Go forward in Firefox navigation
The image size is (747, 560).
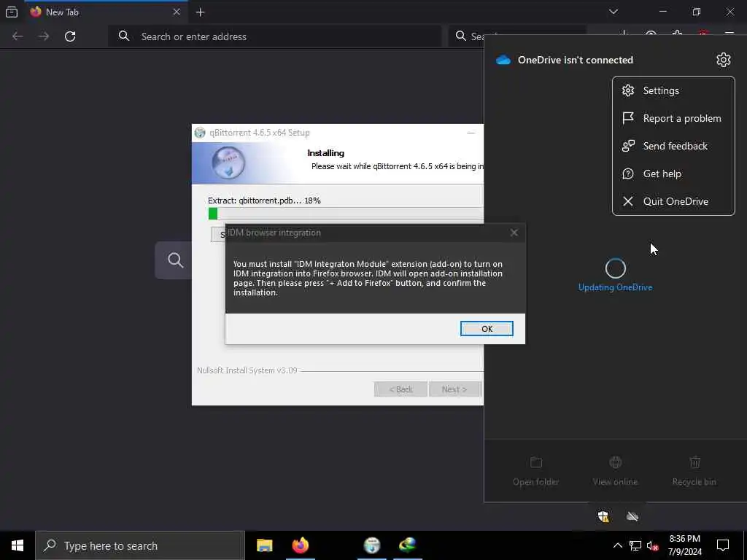[44, 36]
